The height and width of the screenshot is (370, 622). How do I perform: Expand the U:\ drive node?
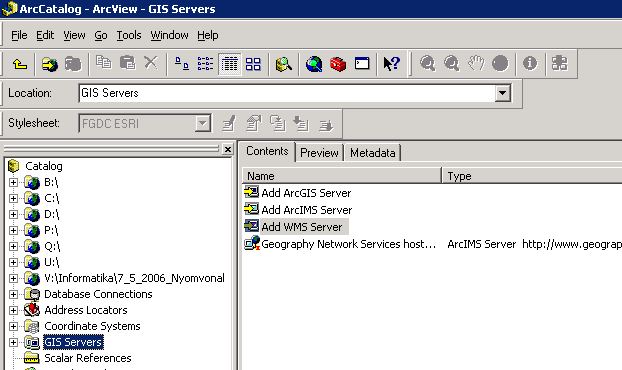(13, 263)
